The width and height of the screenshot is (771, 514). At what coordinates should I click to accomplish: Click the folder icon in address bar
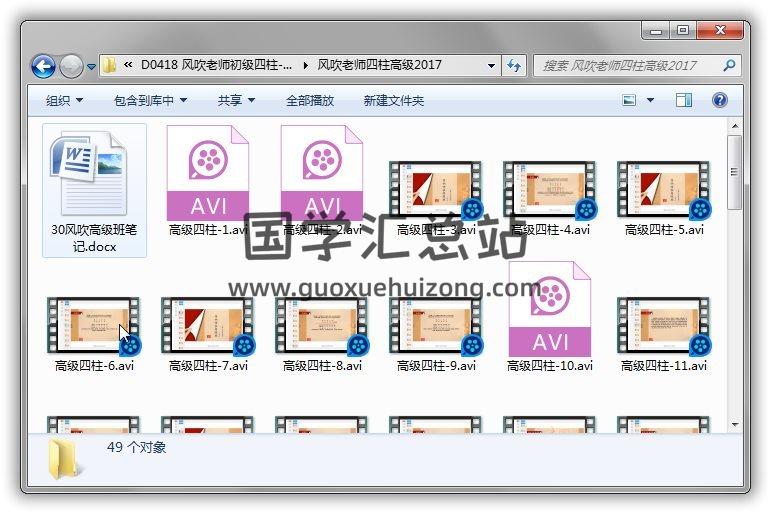coord(110,65)
